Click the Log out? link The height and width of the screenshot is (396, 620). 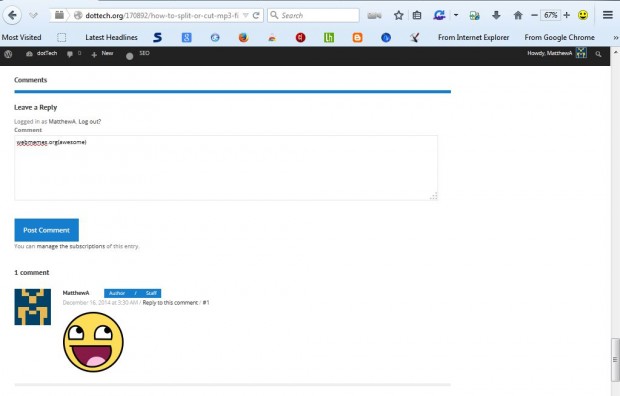pyautogui.click(x=90, y=121)
